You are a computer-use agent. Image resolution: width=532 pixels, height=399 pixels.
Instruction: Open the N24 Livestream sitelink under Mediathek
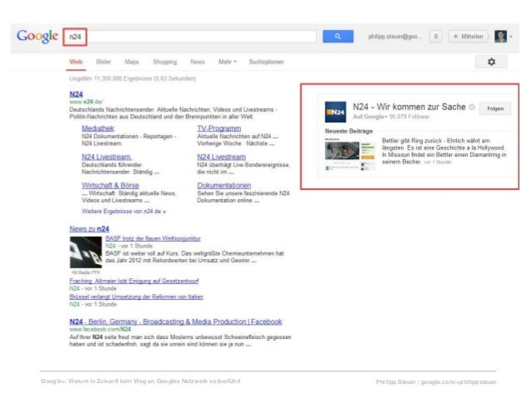[x=107, y=157]
